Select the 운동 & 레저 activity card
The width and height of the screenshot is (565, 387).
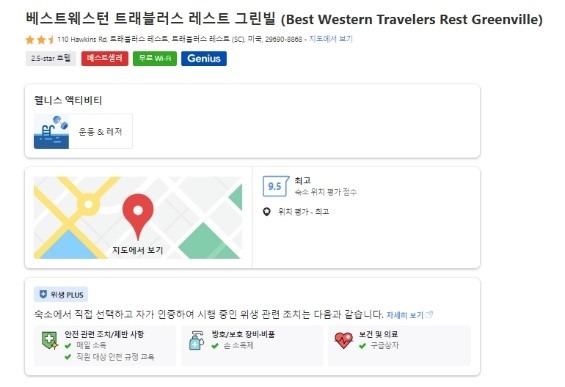coord(83,132)
